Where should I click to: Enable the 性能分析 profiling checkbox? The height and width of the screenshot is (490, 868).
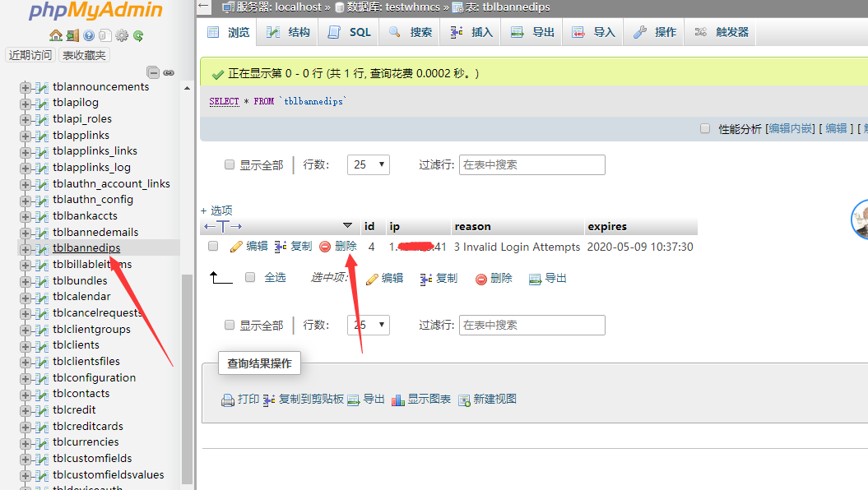coord(705,128)
